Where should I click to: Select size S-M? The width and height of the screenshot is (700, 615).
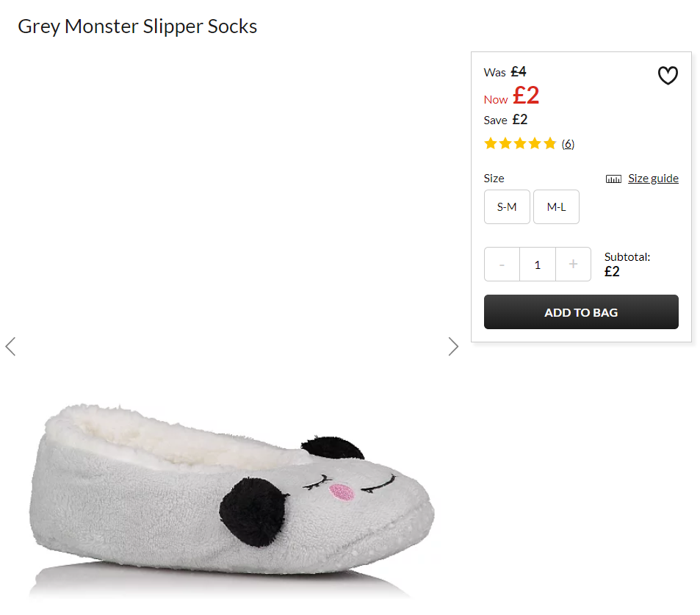coord(507,206)
